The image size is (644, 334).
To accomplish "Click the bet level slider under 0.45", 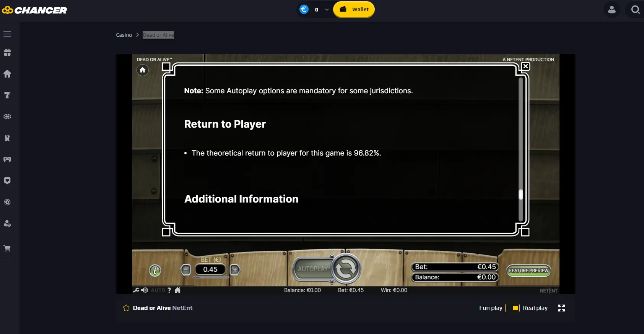I will click(210, 277).
